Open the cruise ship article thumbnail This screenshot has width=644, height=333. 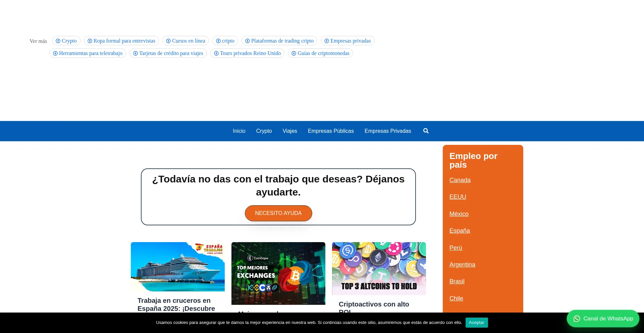coord(178,267)
